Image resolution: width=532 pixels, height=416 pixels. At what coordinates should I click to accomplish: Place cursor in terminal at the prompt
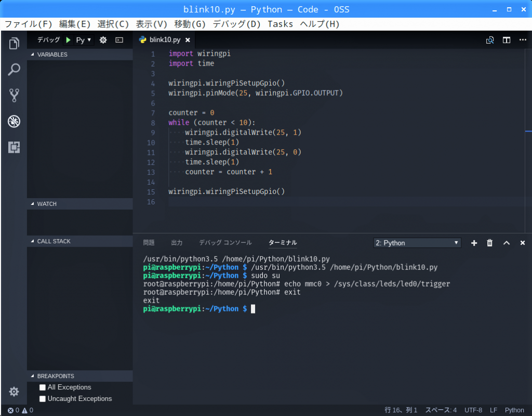tap(253, 309)
